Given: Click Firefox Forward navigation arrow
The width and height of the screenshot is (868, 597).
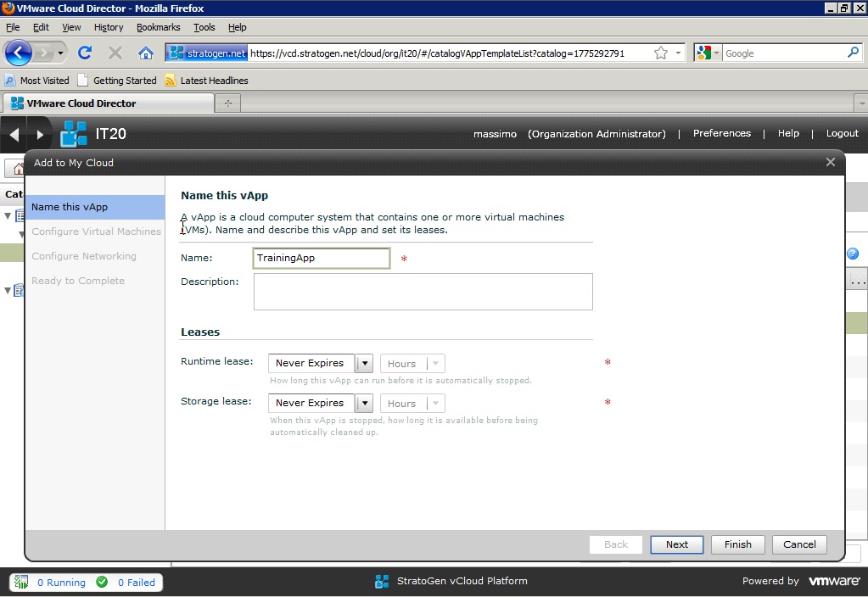Looking at the screenshot, I should pos(44,53).
